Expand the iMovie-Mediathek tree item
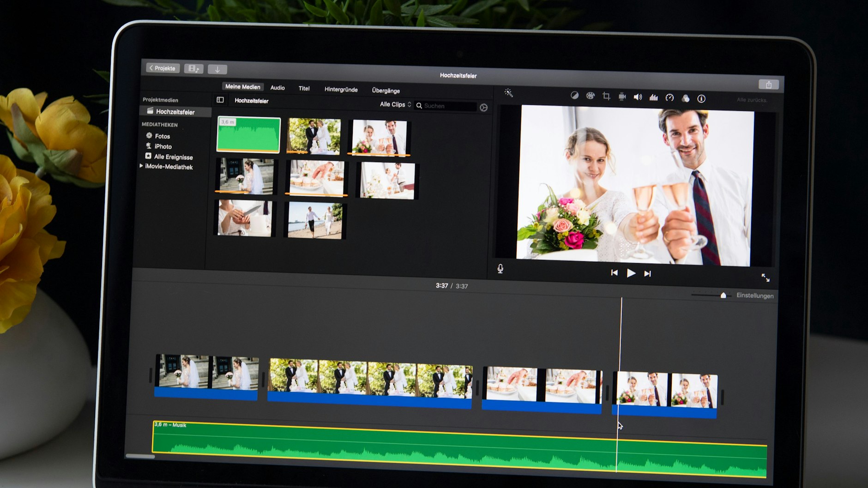Screen dimensions: 868x488 point(141,166)
